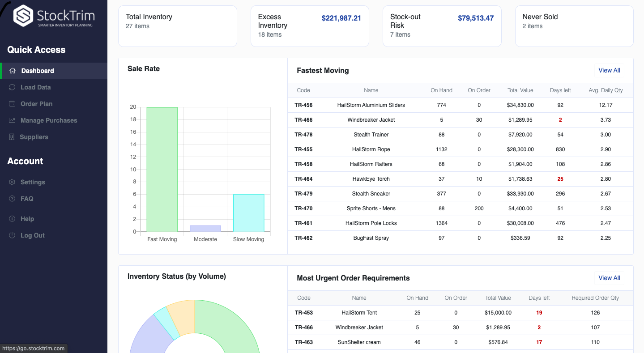644x353 pixels.
Task: Click the green Fast Moving bar
Action: (162, 169)
